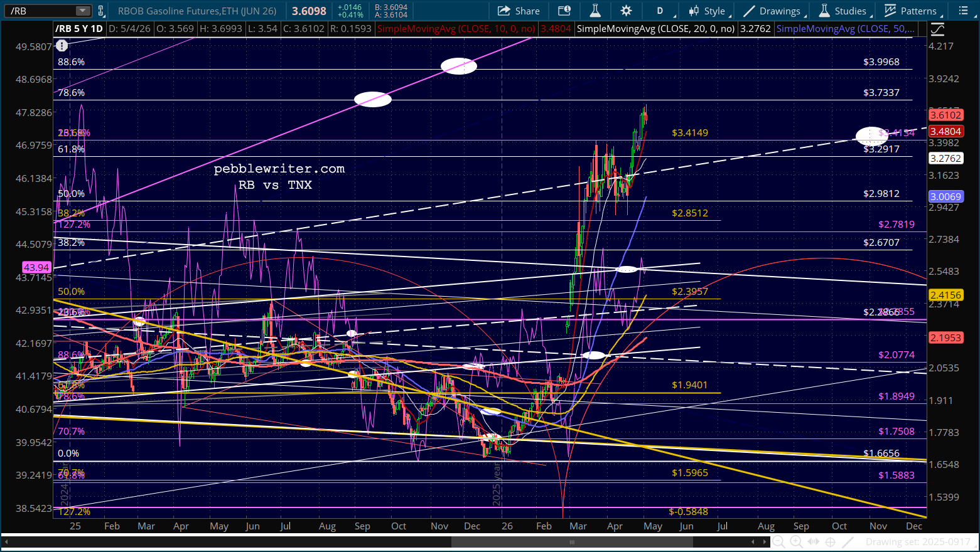Click the alert info marker on chart
The height and width of the screenshot is (552, 980).
pos(62,46)
